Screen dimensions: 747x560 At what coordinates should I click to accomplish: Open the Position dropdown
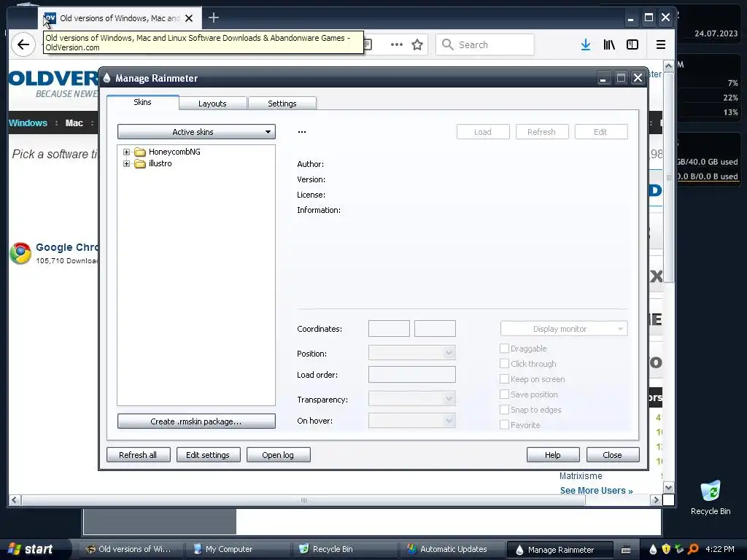click(411, 353)
